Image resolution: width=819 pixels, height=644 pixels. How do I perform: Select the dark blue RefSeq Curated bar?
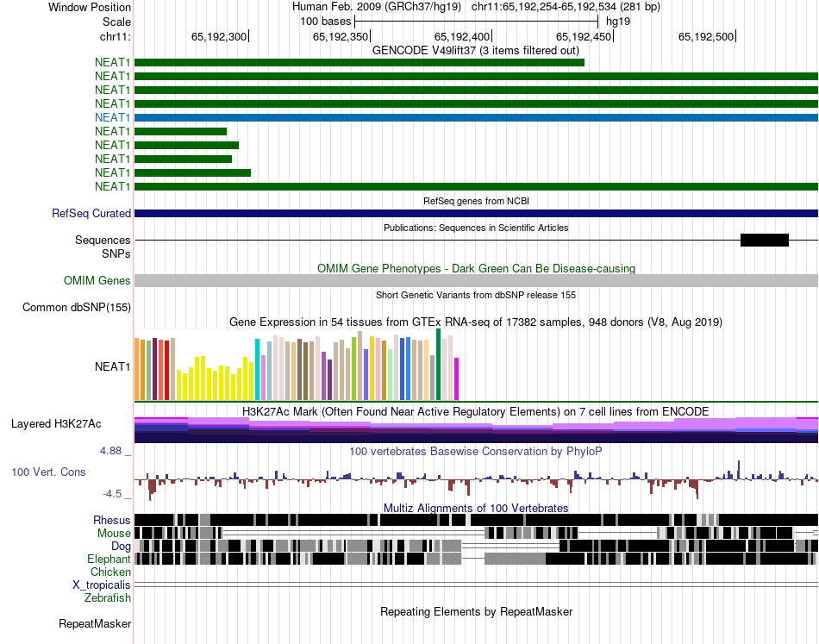coord(476,213)
